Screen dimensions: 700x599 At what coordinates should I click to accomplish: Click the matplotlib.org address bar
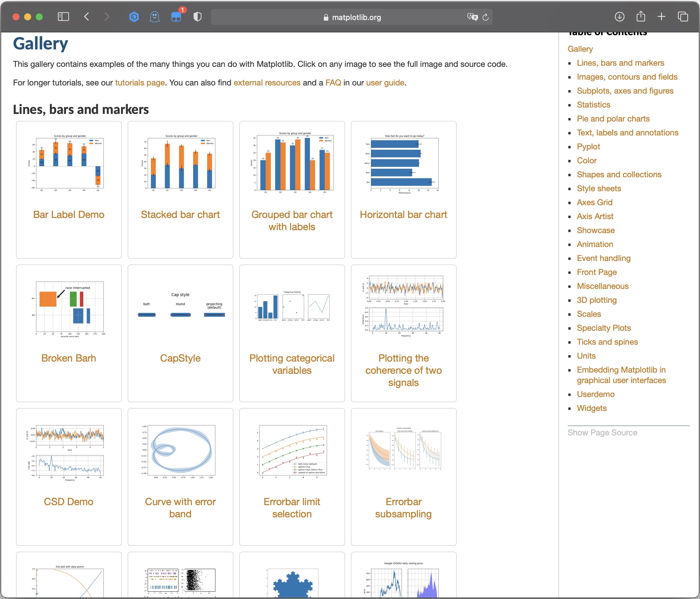[352, 17]
